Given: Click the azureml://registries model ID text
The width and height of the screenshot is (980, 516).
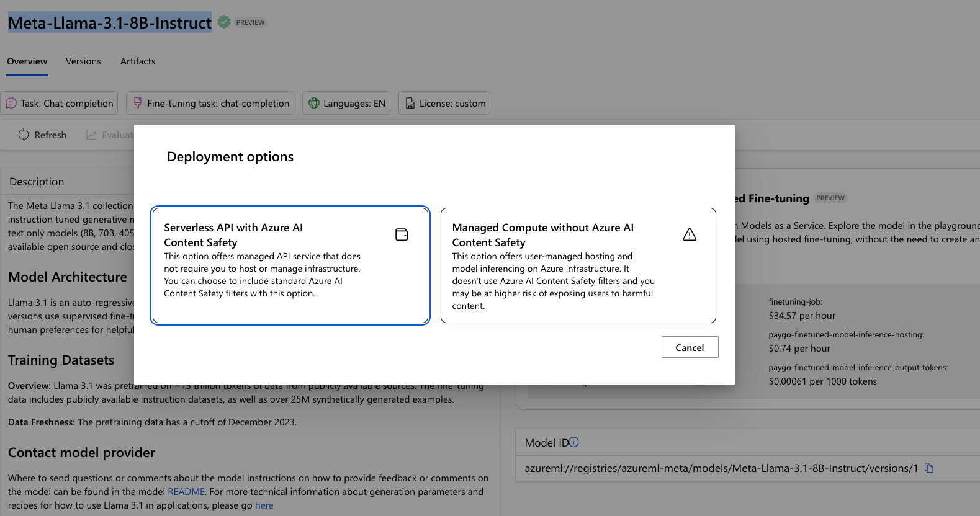Looking at the screenshot, I should pyautogui.click(x=721, y=468).
